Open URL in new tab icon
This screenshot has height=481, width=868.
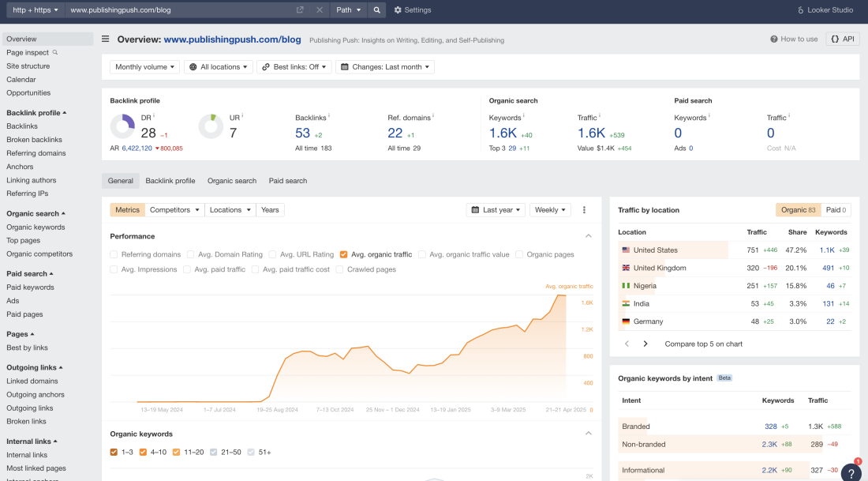point(300,10)
